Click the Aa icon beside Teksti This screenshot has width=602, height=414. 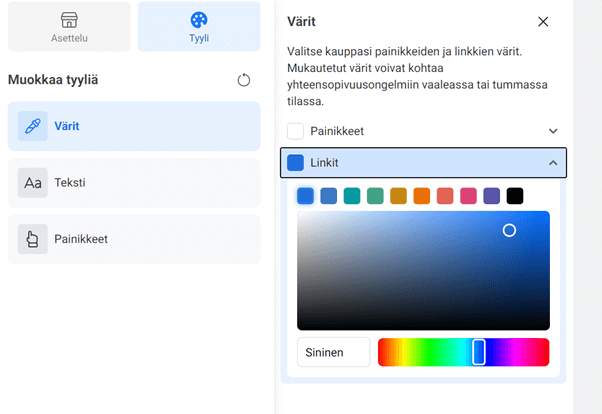(x=33, y=182)
